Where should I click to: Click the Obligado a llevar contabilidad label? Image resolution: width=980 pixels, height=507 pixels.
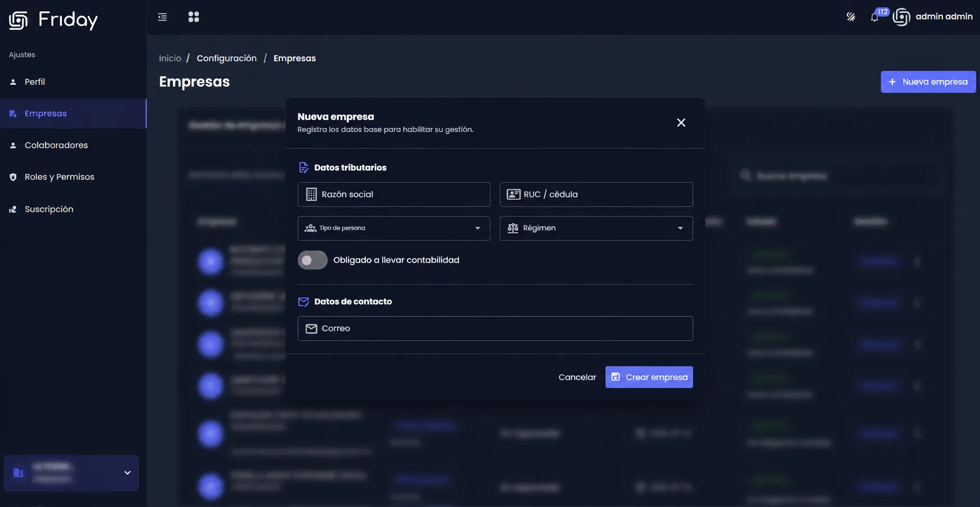(396, 260)
